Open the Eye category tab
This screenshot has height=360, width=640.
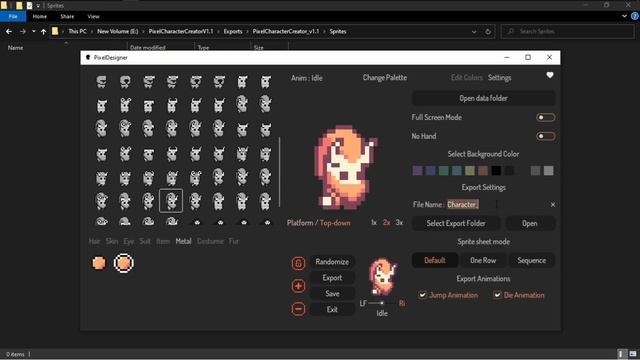pos(129,241)
